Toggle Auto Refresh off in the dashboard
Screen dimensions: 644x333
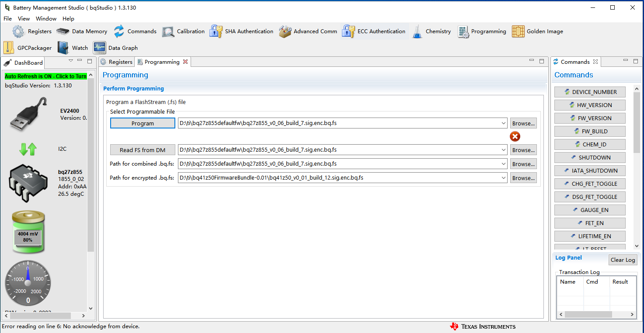pyautogui.click(x=46, y=76)
